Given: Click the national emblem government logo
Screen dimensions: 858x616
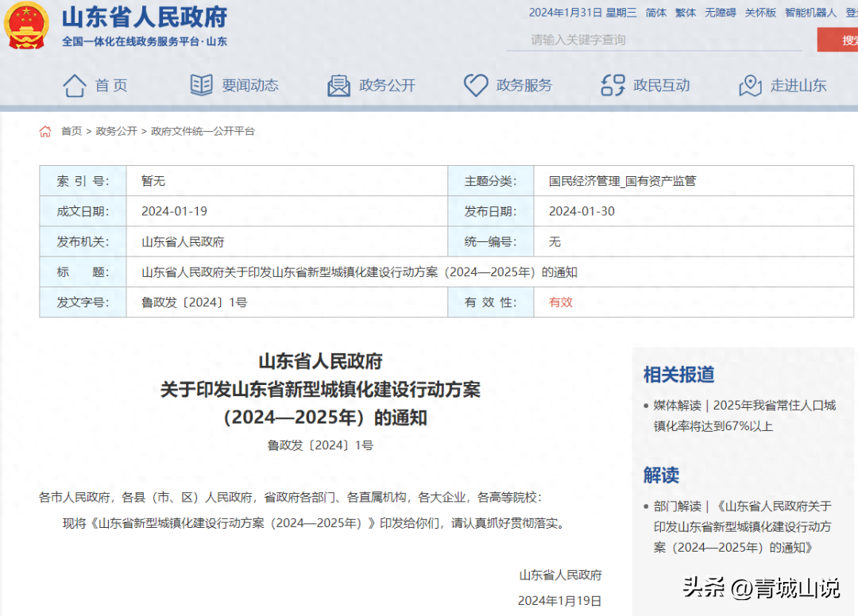Looking at the screenshot, I should click(x=25, y=25).
